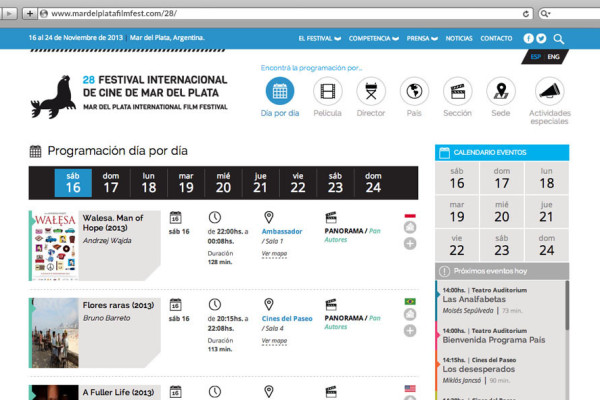Browse programming by Sección clapperboard icon
Image resolution: width=600 pixels, height=400 pixels.
(458, 91)
